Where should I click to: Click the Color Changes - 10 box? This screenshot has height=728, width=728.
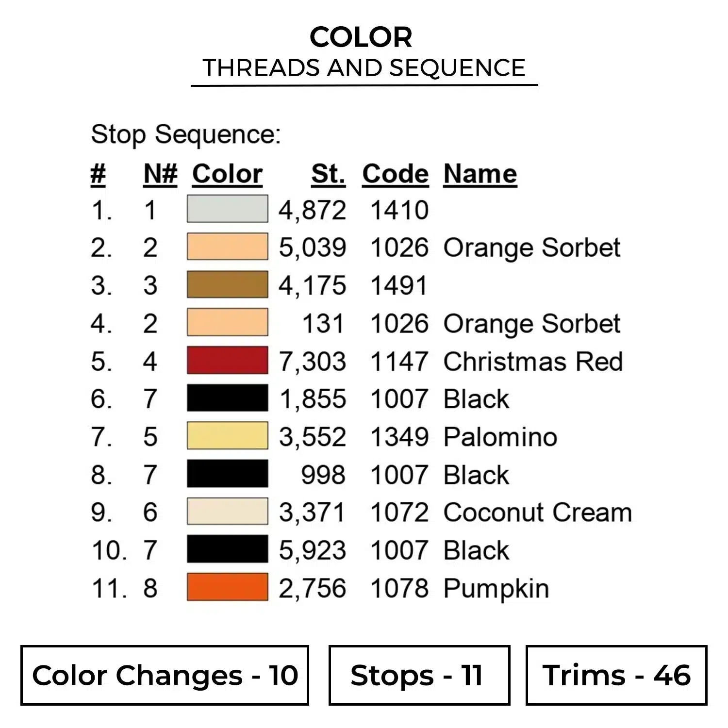click(165, 675)
